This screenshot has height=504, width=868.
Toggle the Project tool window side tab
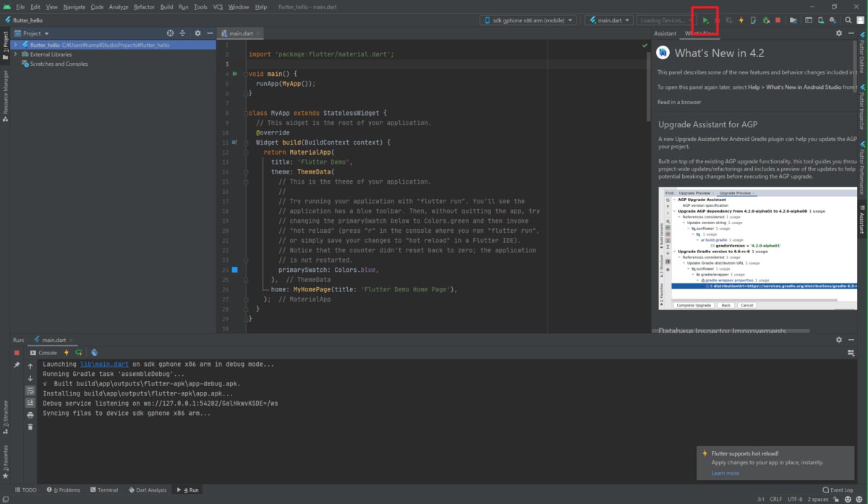coord(6,44)
